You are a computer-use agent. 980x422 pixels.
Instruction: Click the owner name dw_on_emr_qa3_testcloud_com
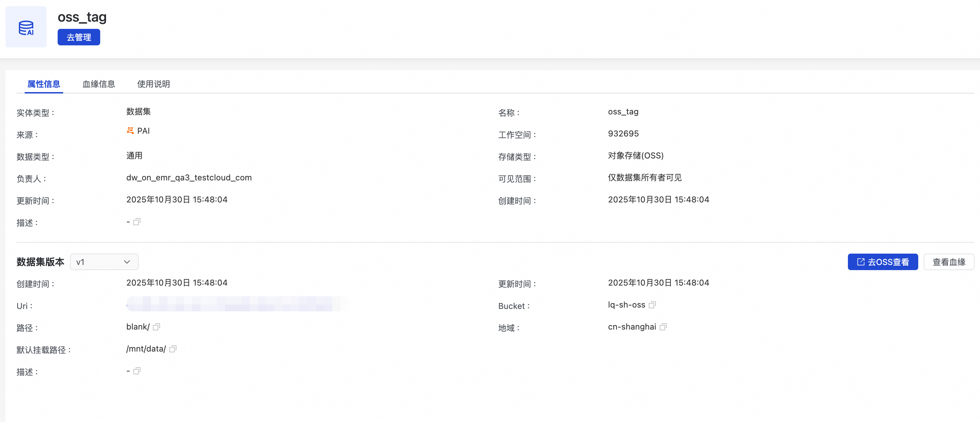pyautogui.click(x=189, y=178)
